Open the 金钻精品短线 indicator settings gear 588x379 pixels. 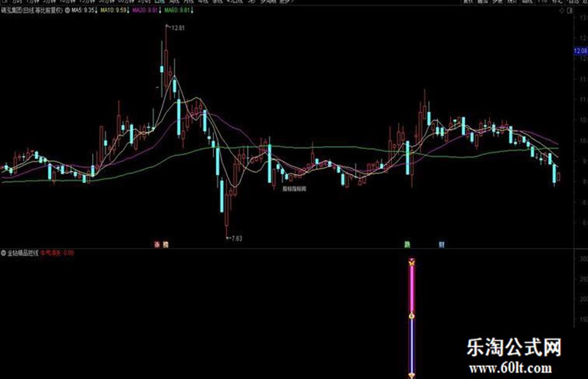[3, 253]
